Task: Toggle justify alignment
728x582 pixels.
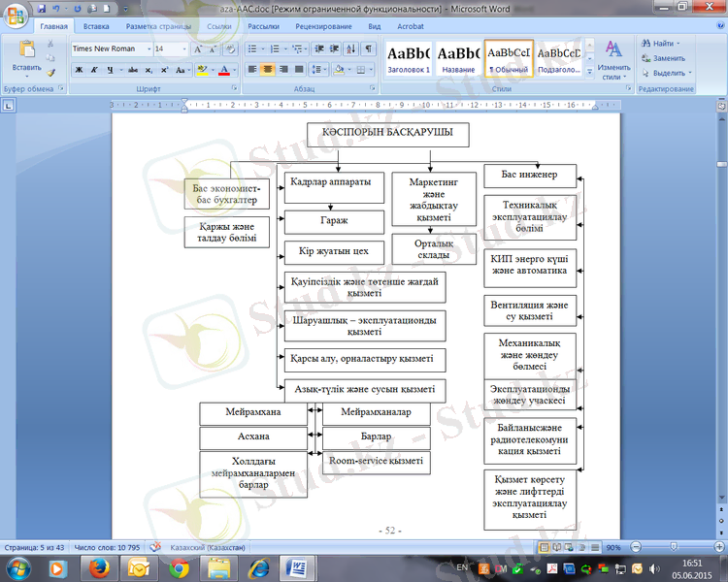Action: point(299,70)
